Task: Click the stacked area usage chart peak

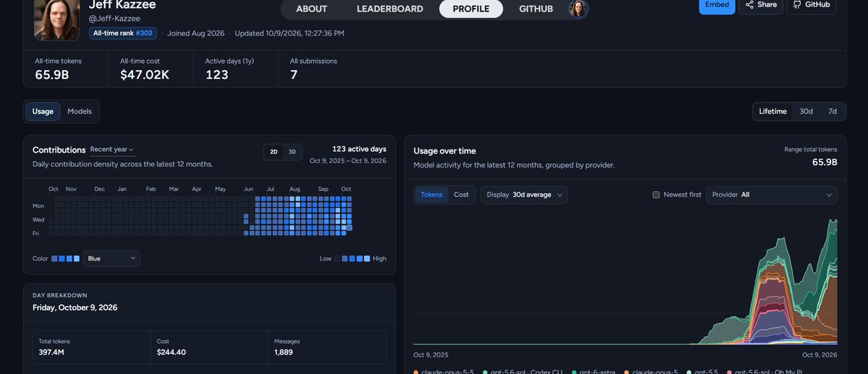Action: tap(835, 221)
